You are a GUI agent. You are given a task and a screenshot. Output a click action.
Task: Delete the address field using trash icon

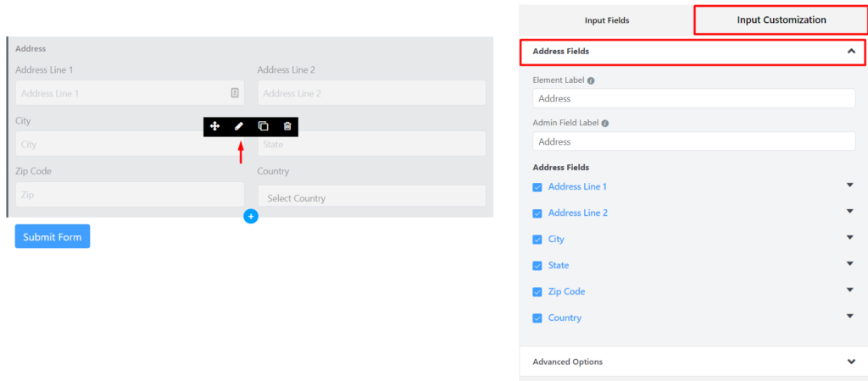click(x=287, y=127)
